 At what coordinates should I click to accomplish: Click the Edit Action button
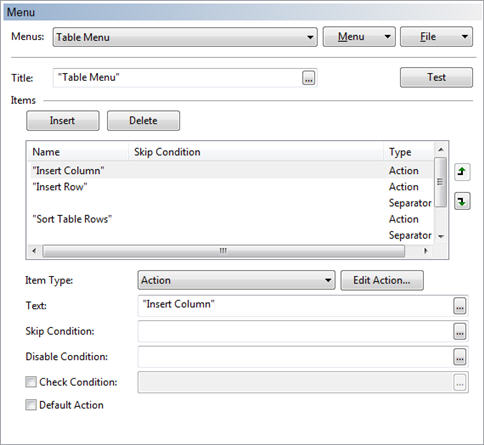coord(382,280)
